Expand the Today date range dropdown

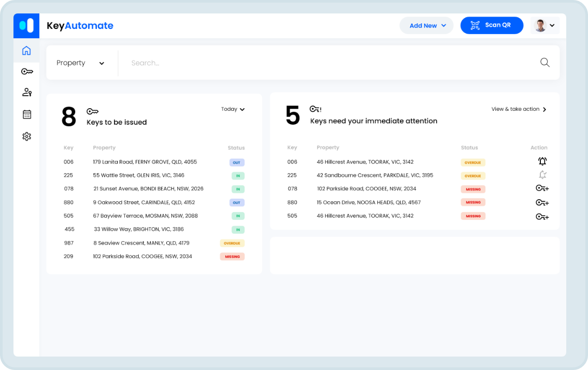[x=233, y=109]
